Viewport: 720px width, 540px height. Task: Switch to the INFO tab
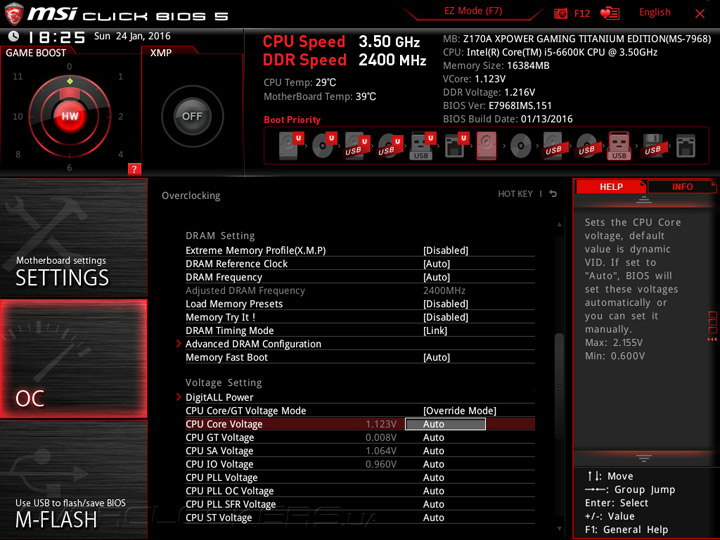pyautogui.click(x=682, y=186)
